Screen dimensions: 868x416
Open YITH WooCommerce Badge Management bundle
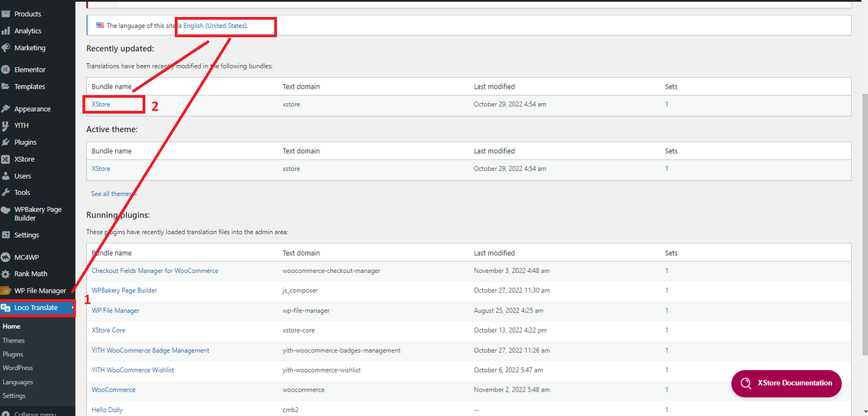(151, 350)
